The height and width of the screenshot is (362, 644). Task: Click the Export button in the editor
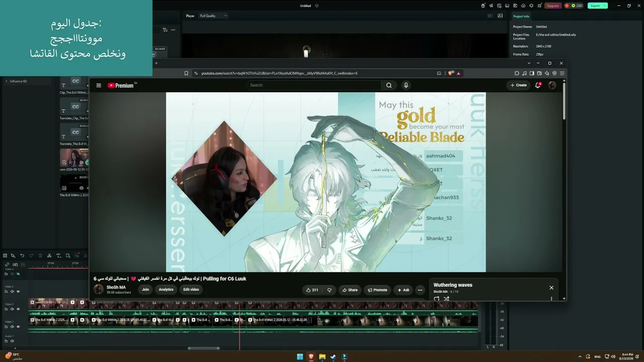click(x=597, y=6)
